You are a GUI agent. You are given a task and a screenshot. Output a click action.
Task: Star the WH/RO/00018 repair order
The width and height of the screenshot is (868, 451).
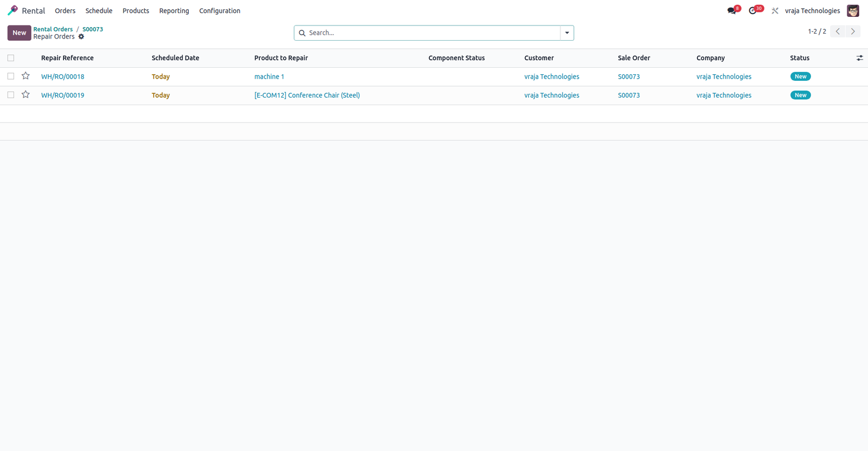point(25,76)
